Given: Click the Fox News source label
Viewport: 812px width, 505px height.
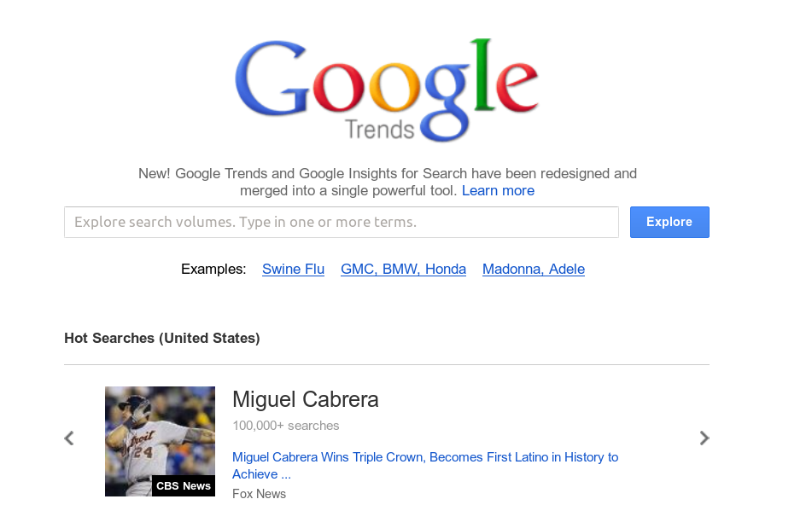Looking at the screenshot, I should tap(259, 494).
